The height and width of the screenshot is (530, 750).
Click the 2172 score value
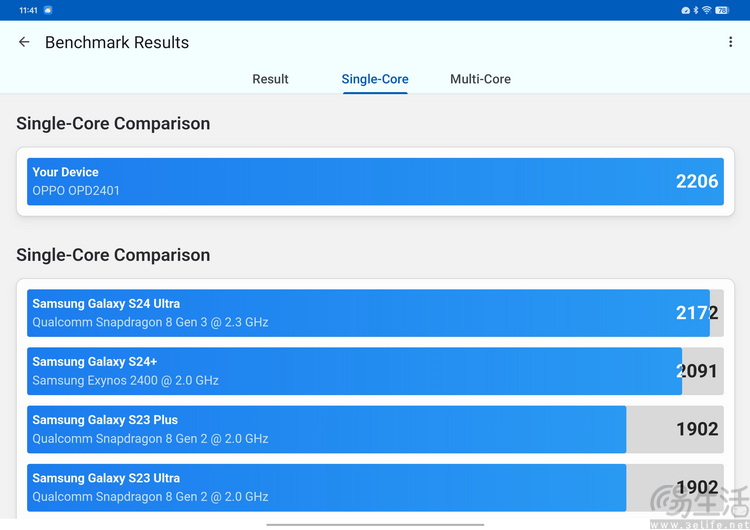[x=697, y=313]
